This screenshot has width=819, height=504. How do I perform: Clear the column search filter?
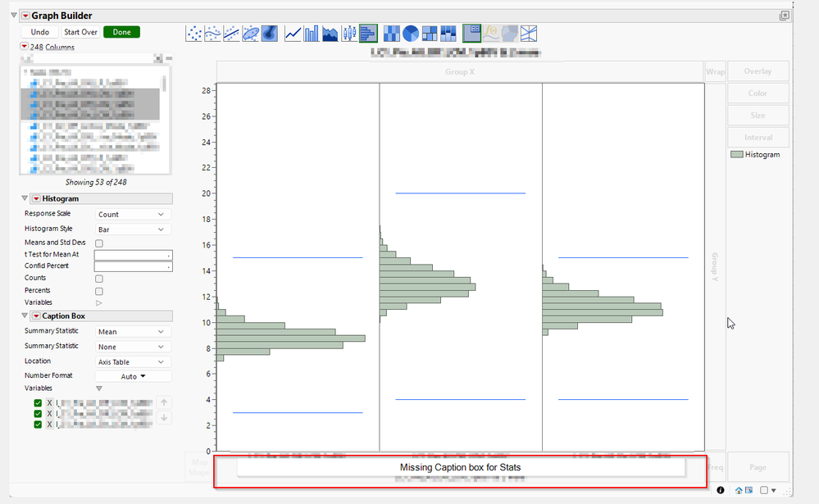tap(157, 58)
